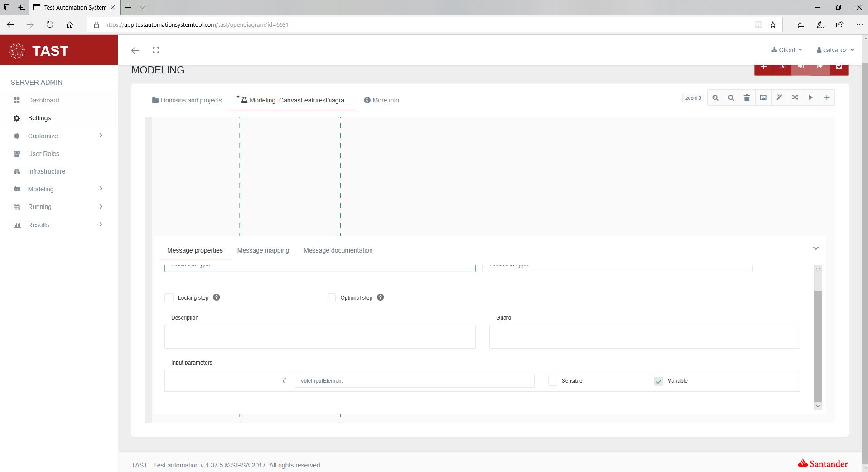
Task: Click the shuffle arrows icon
Action: point(795,98)
